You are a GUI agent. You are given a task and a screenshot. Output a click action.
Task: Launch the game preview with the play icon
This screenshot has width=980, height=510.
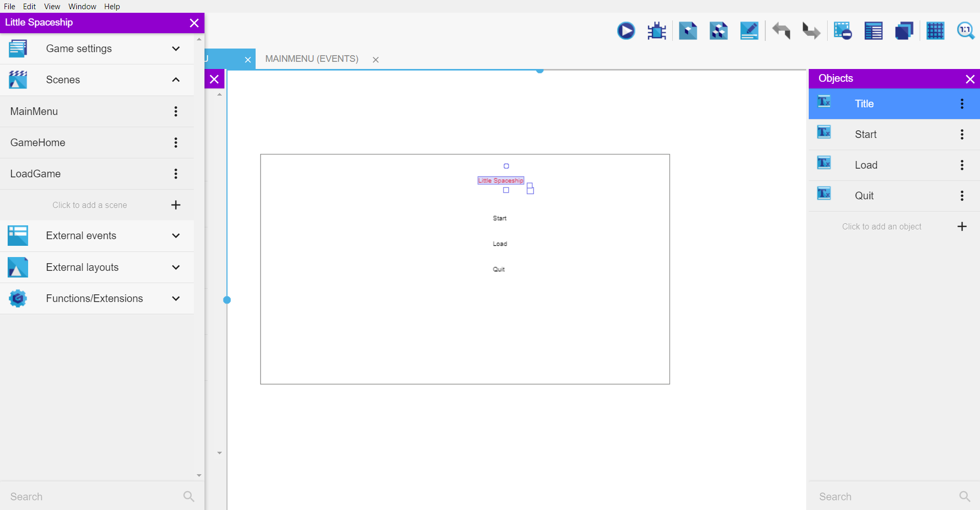[x=626, y=31]
